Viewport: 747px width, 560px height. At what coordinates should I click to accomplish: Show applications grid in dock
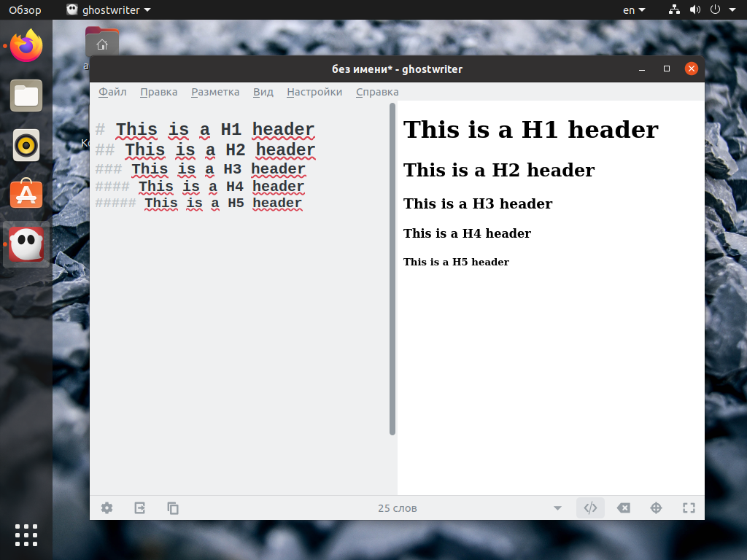click(x=26, y=535)
